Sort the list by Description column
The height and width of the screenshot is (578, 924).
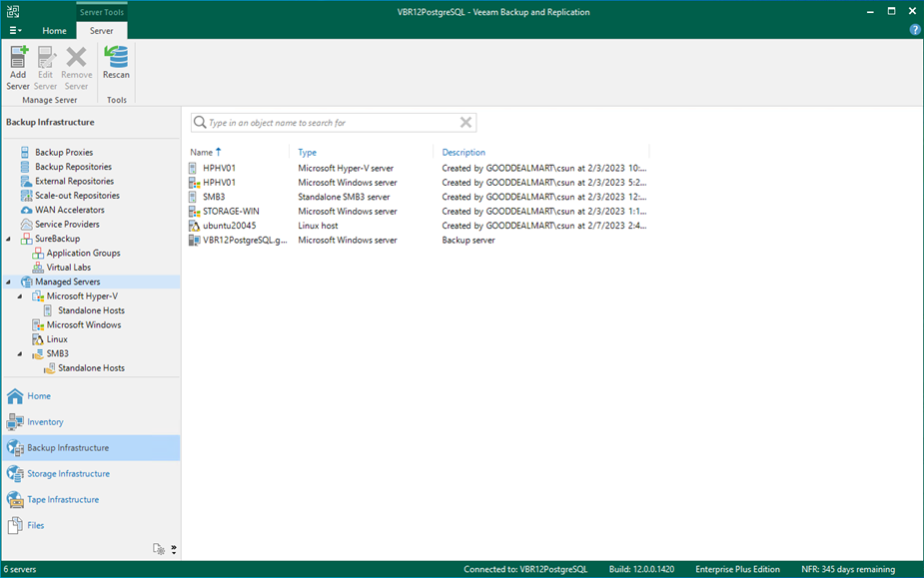[x=463, y=152]
